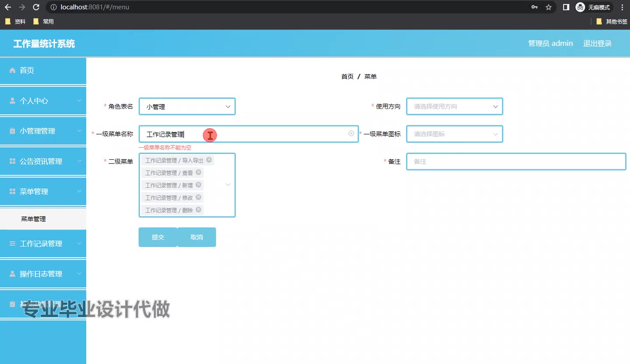View site information icon beside the URL

(x=53, y=7)
